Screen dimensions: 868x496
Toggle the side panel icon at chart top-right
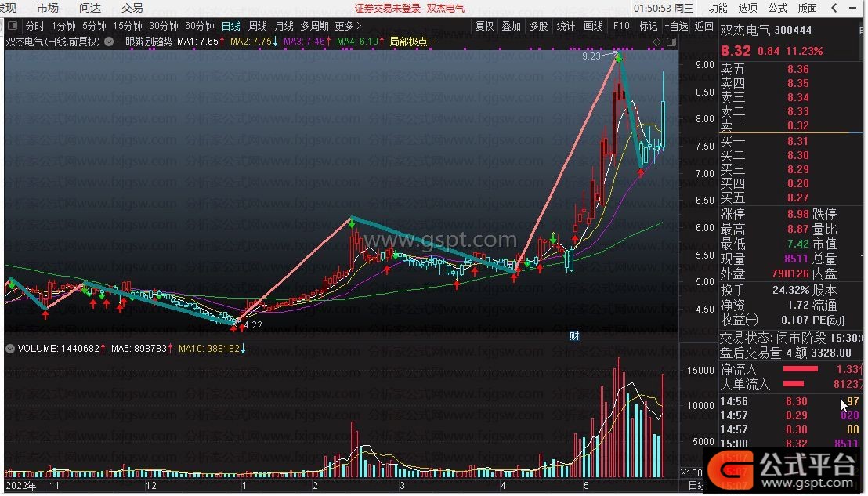(x=671, y=42)
